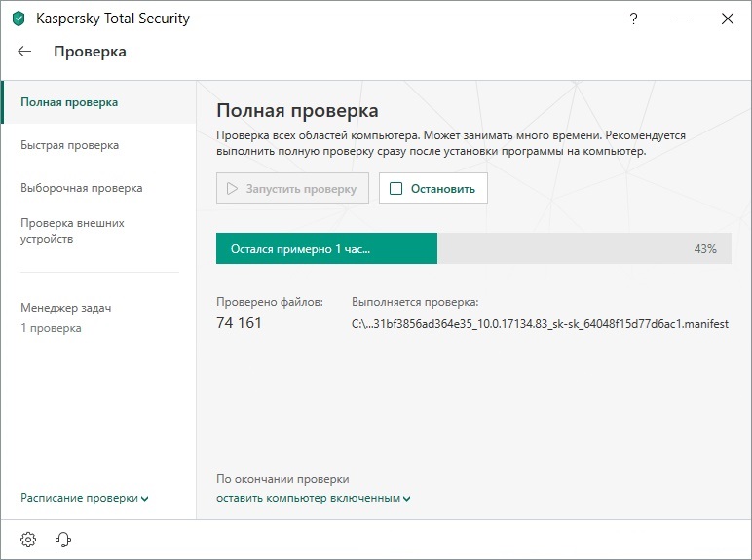Open settings via the gear icon
The width and height of the screenshot is (752, 560).
28,539
